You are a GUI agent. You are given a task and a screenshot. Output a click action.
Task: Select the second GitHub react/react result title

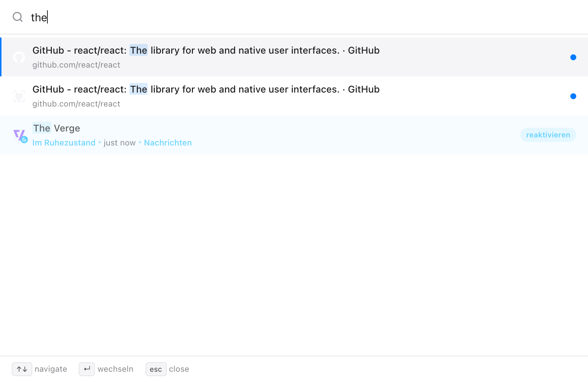[206, 89]
